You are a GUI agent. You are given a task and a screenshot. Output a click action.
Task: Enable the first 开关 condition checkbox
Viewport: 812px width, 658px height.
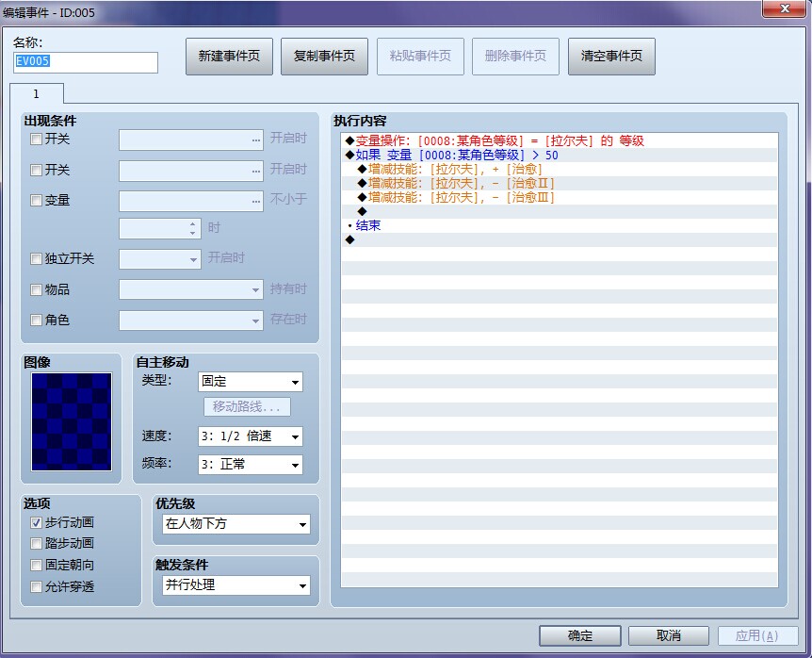[x=36, y=139]
